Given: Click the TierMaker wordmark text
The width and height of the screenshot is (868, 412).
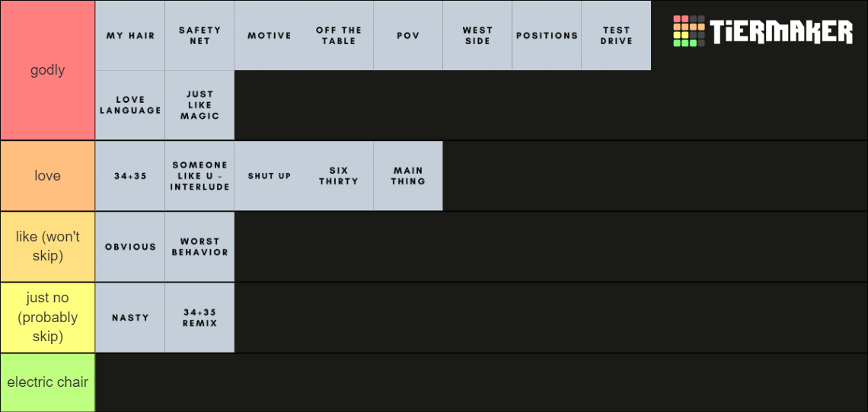Looking at the screenshot, I should pos(782,32).
